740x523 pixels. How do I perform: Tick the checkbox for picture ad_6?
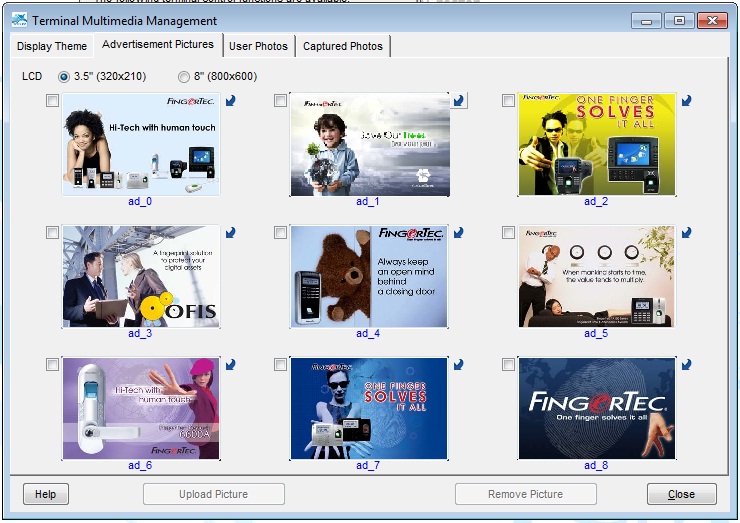pos(52,365)
